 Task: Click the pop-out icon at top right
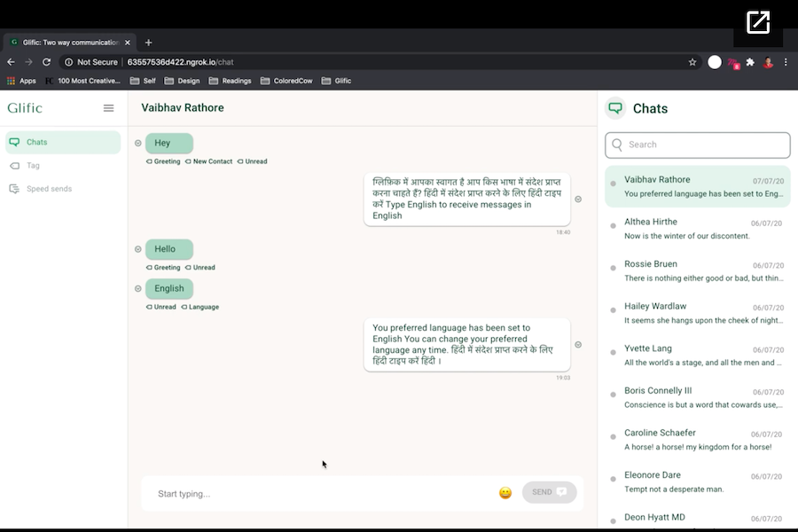(x=758, y=22)
